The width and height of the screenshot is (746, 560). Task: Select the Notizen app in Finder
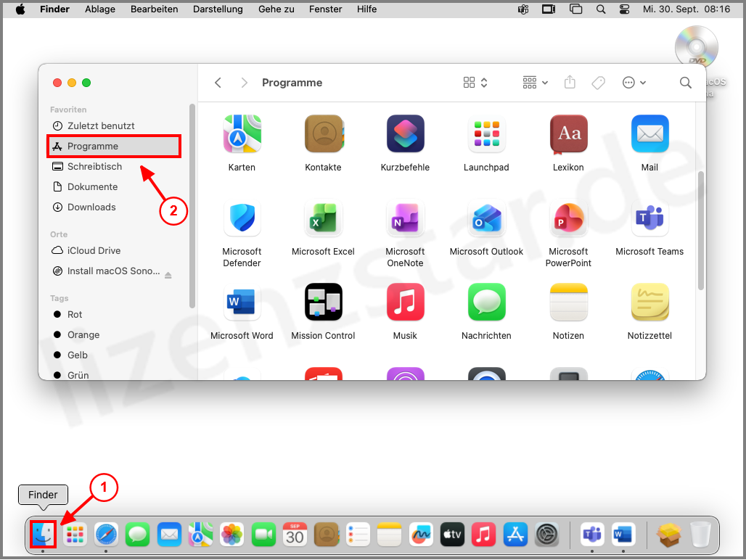(x=568, y=302)
